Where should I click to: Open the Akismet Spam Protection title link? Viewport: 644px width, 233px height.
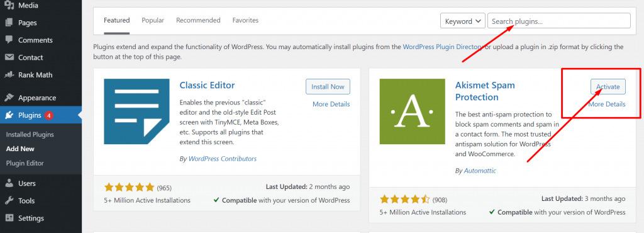click(485, 91)
